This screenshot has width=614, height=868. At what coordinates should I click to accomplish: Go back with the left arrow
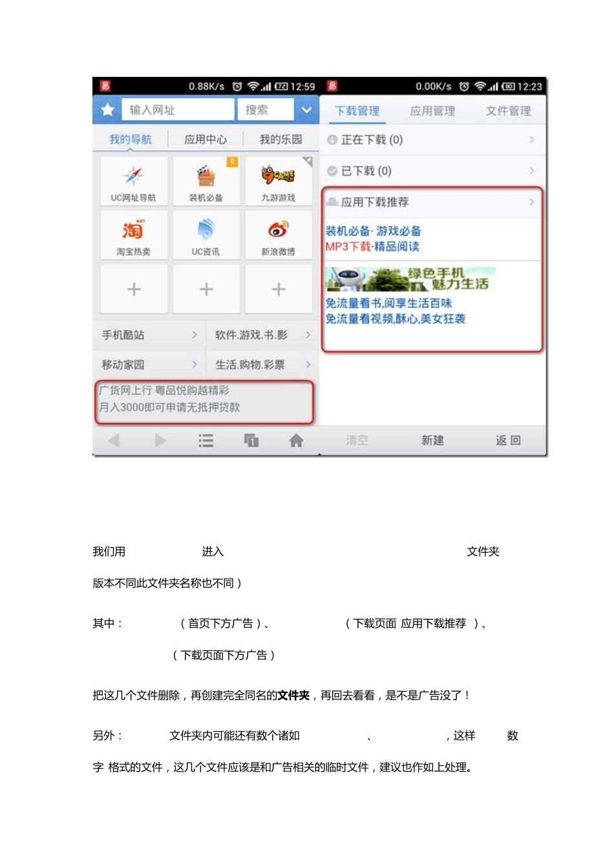tap(114, 440)
